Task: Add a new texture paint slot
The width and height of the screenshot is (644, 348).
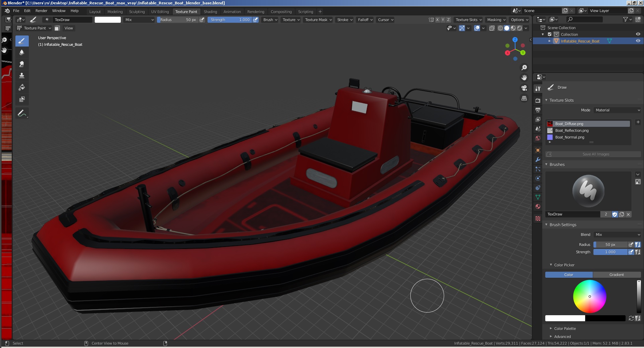Action: pos(638,122)
